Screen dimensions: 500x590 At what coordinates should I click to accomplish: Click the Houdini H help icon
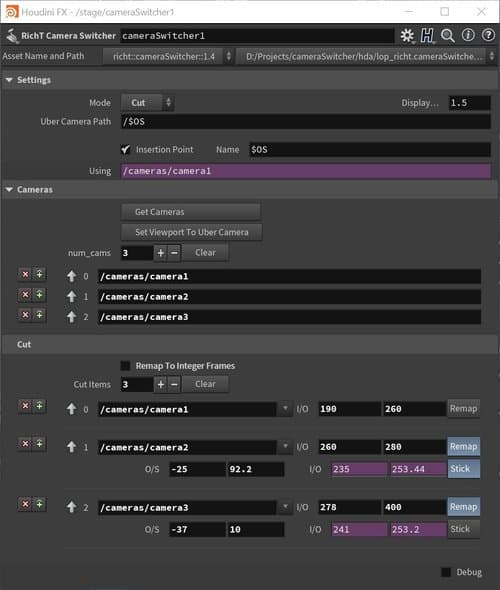pyautogui.click(x=427, y=36)
